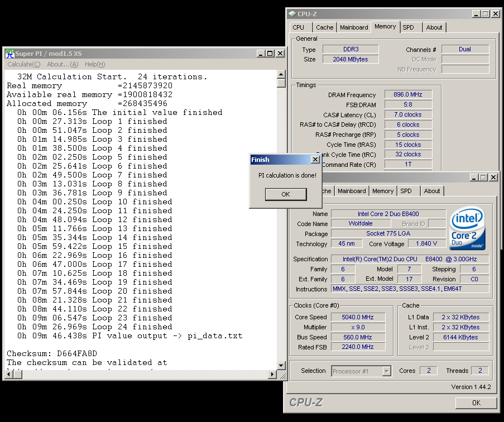Click the instructions field listing MMX, SSE

(x=410, y=289)
